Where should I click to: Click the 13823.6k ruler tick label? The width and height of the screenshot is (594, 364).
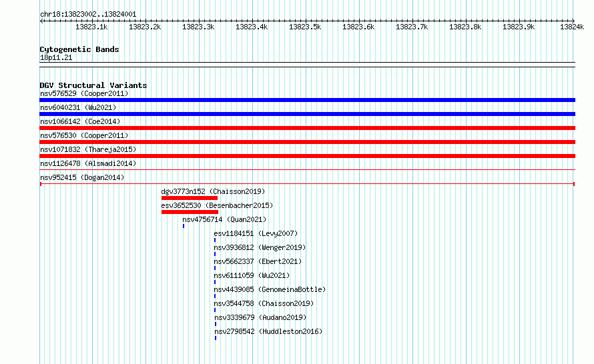tap(358, 27)
